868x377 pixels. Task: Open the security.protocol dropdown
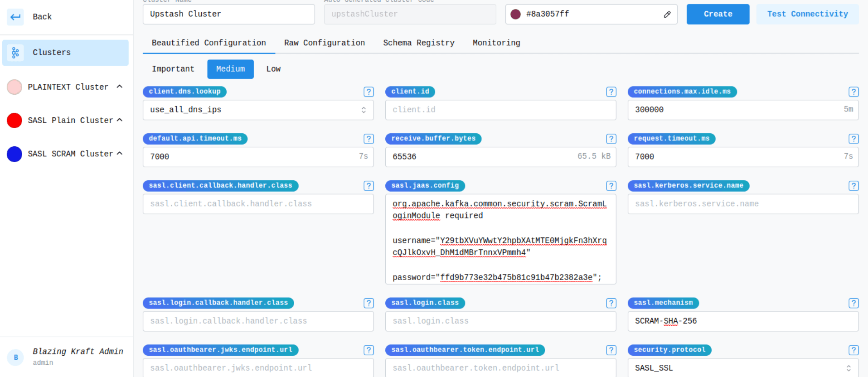pos(743,368)
